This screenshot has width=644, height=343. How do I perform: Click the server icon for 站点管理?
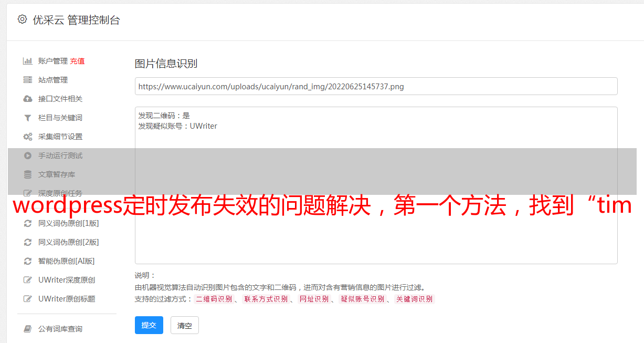pyautogui.click(x=28, y=80)
